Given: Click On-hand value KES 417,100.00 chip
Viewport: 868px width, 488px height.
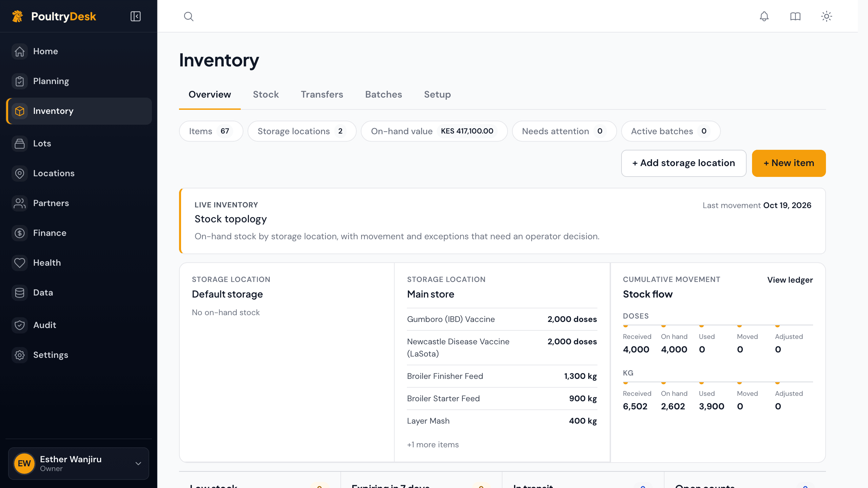Looking at the screenshot, I should 434,131.
